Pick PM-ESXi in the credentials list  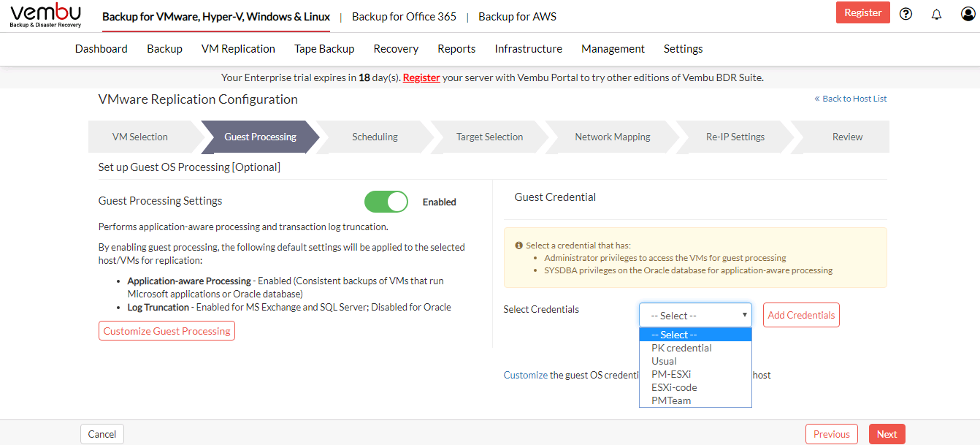click(695, 374)
